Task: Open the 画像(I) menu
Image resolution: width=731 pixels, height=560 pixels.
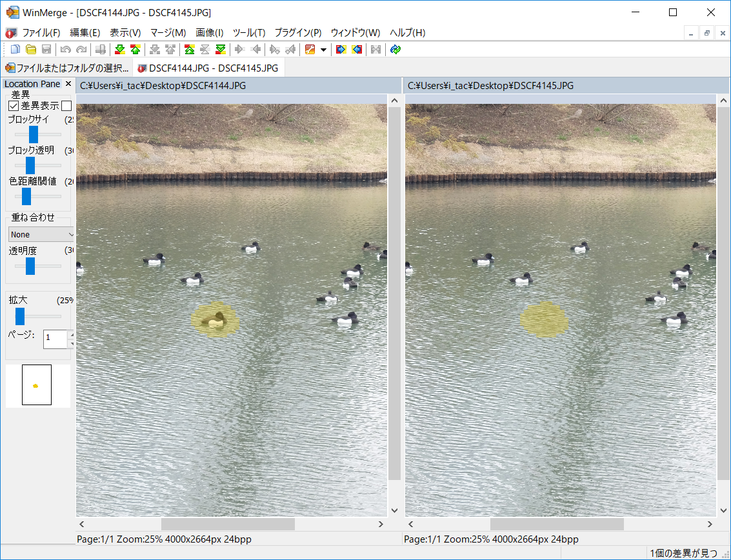Action: coord(209,33)
